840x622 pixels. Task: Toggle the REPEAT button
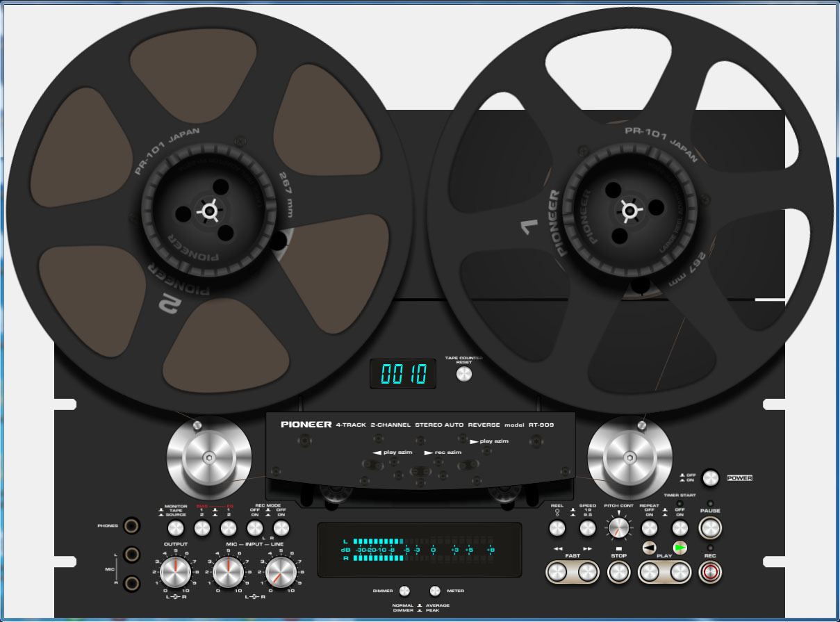coord(649,528)
